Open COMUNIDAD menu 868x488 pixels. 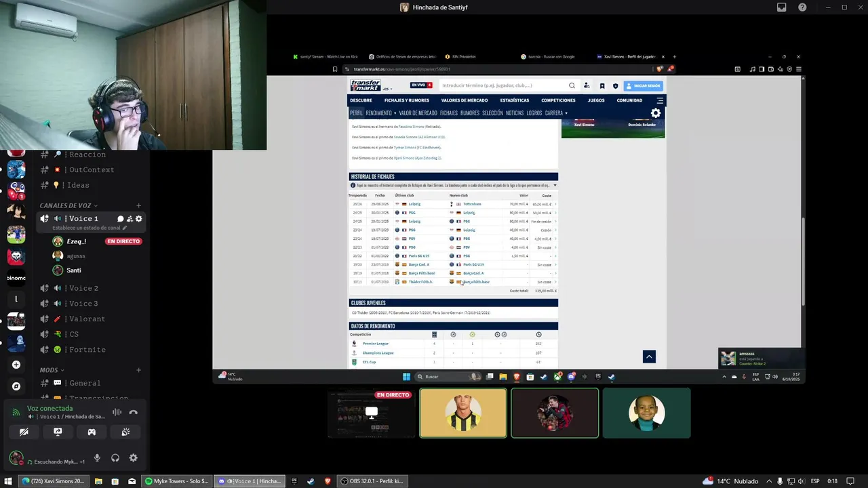(x=629, y=100)
